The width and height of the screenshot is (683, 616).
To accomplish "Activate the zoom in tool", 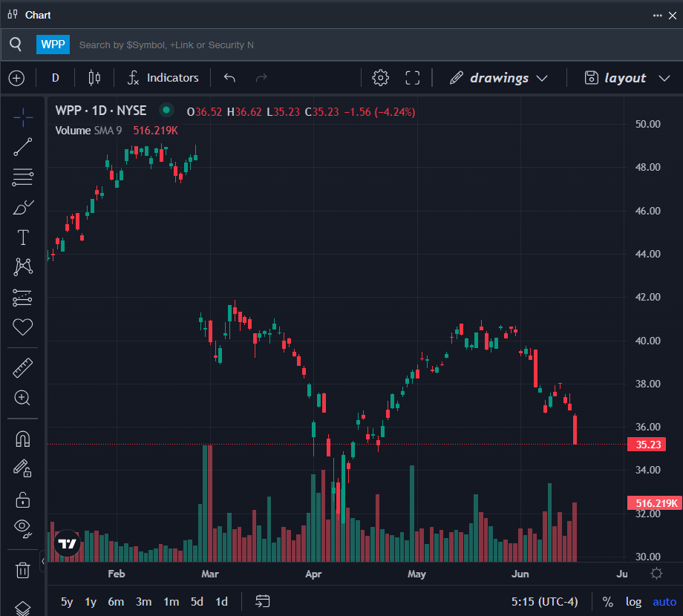I will [23, 398].
